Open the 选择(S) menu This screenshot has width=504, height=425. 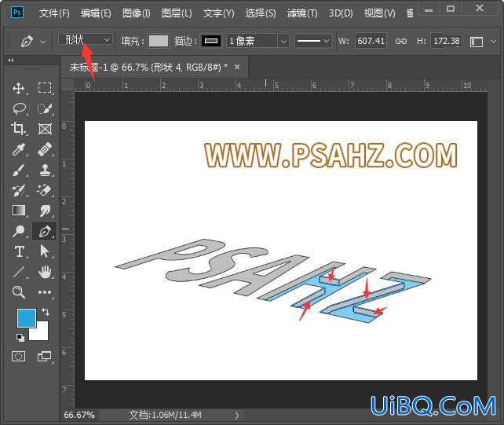click(261, 13)
